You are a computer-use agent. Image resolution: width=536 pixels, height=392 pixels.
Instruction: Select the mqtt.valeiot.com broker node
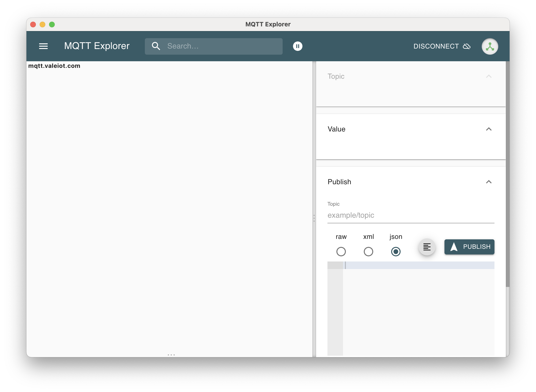click(54, 66)
